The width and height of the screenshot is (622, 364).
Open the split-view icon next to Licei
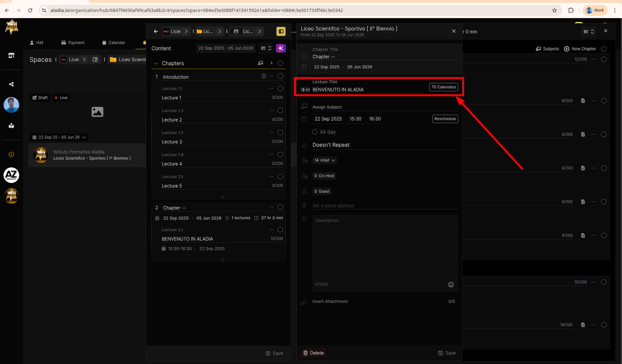(95, 59)
